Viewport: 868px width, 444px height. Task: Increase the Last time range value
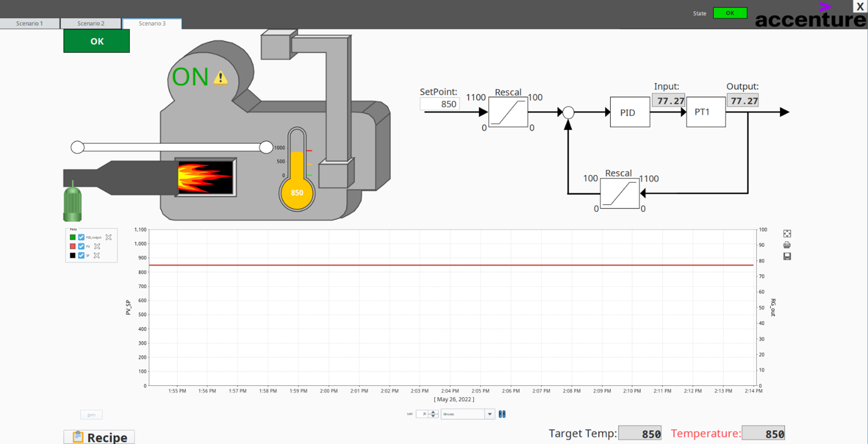433,412
